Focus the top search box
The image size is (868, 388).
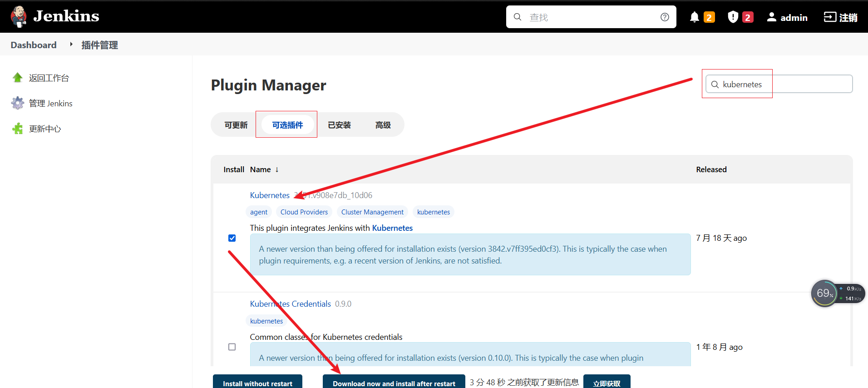point(591,17)
